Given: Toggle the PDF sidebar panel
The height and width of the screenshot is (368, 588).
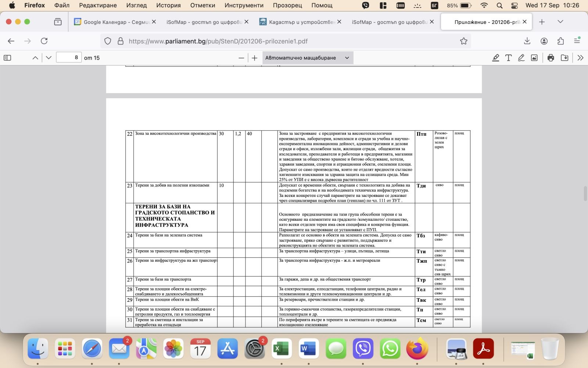Looking at the screenshot, I should [7, 58].
